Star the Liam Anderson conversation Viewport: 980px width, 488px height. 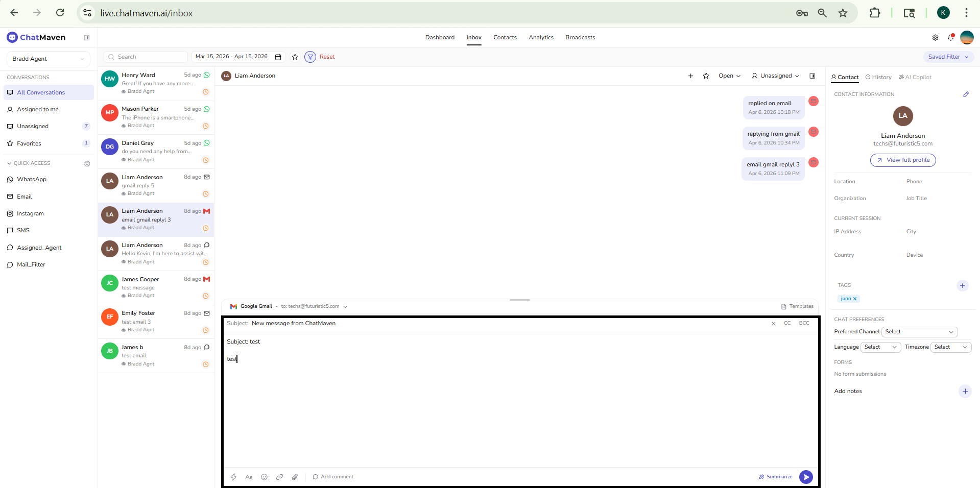coord(706,76)
